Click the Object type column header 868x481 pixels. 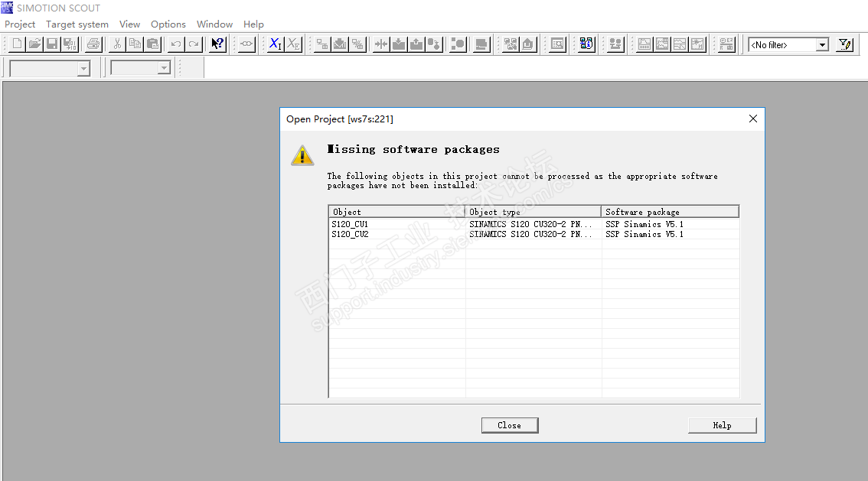click(x=533, y=212)
